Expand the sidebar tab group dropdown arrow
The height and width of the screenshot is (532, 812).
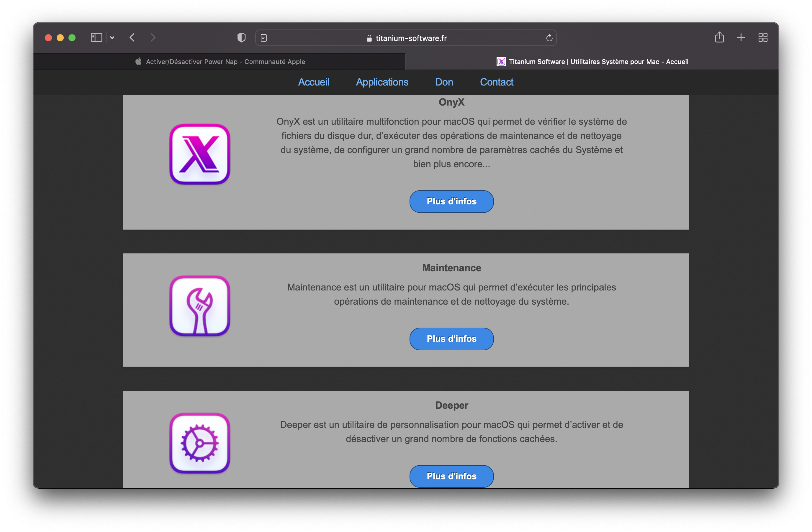point(112,38)
